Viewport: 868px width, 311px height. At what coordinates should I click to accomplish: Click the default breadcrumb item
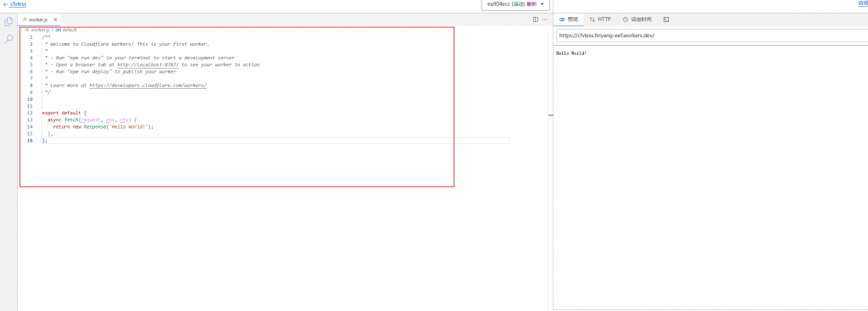pos(66,30)
